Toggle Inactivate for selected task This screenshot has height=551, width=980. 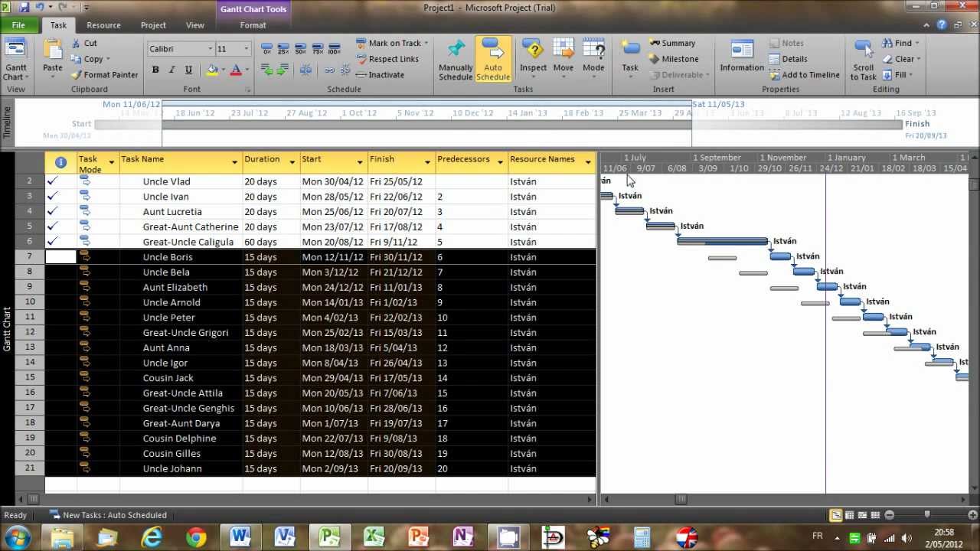tap(381, 75)
